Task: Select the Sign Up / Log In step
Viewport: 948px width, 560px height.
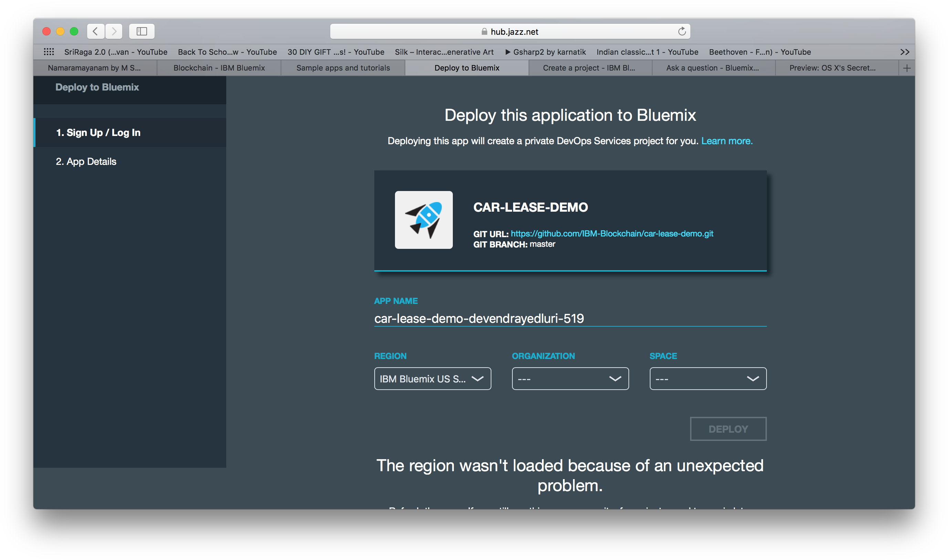Action: [129, 133]
